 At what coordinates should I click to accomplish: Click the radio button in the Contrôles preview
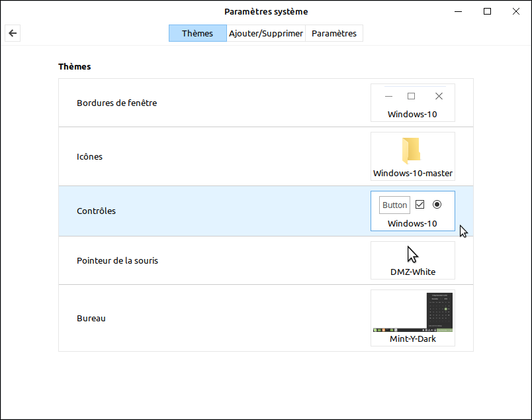pos(437,205)
